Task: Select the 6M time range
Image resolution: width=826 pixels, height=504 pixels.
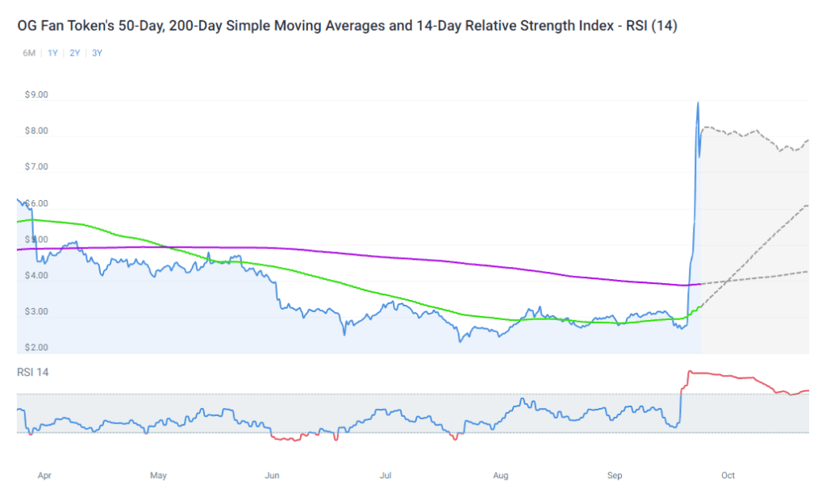Action: pos(29,53)
